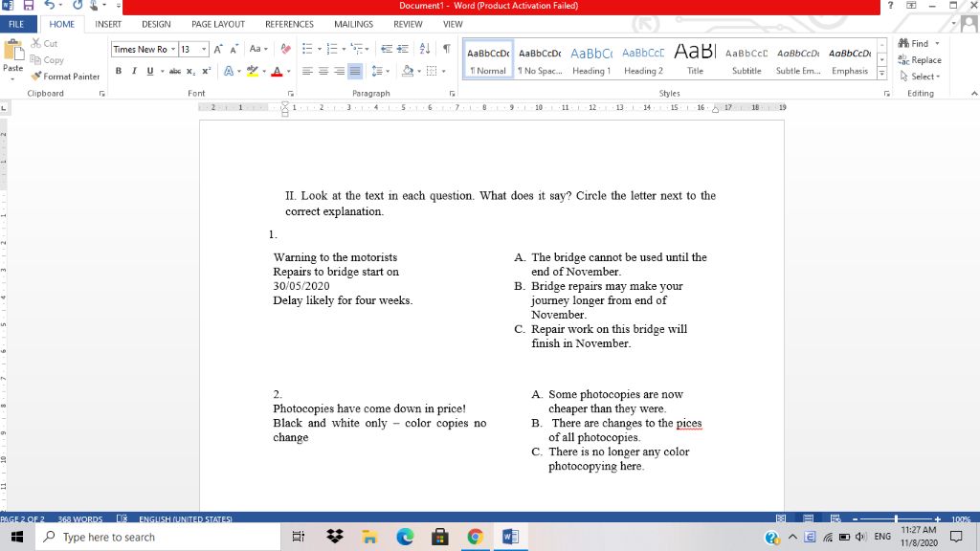This screenshot has height=551, width=980.
Task: Apply the red font color
Action: pyautogui.click(x=277, y=71)
